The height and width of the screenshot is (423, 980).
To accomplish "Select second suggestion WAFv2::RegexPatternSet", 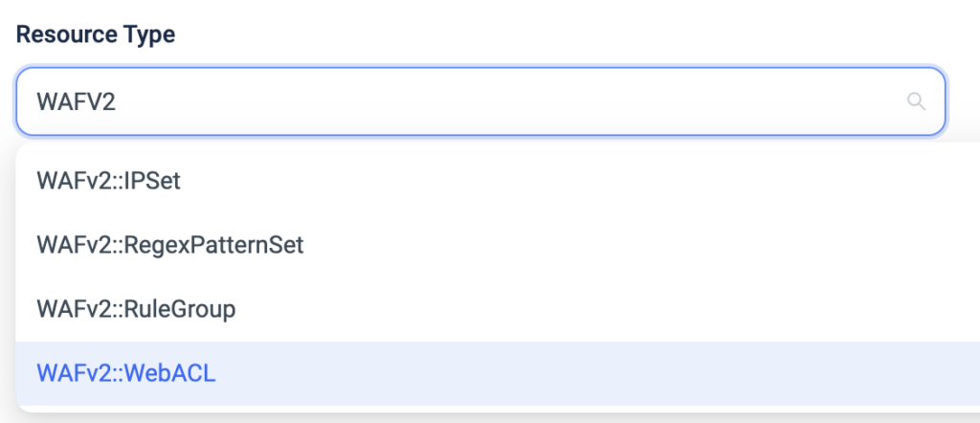I will (498, 246).
